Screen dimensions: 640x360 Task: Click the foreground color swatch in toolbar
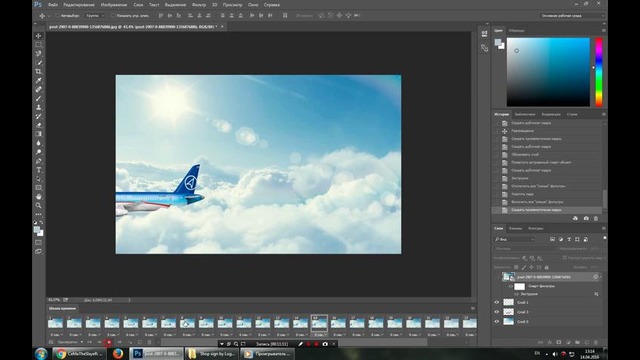37,230
